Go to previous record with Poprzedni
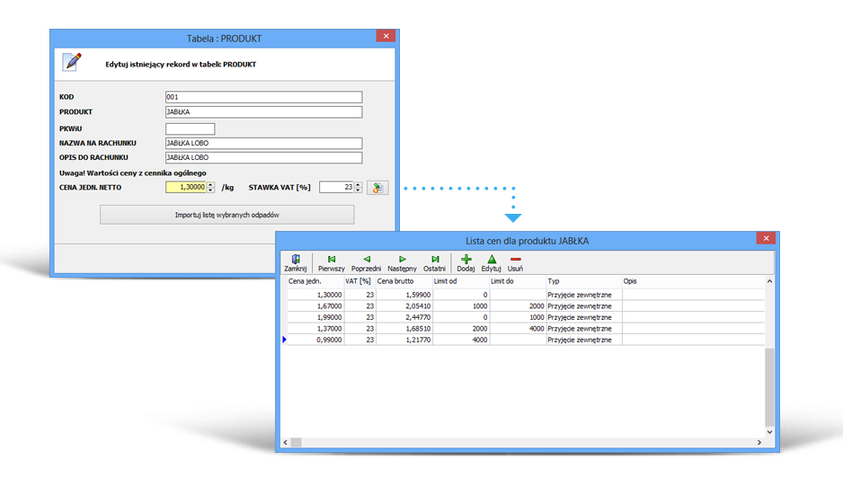Image resolution: width=843 pixels, height=504 pixels. (x=366, y=262)
